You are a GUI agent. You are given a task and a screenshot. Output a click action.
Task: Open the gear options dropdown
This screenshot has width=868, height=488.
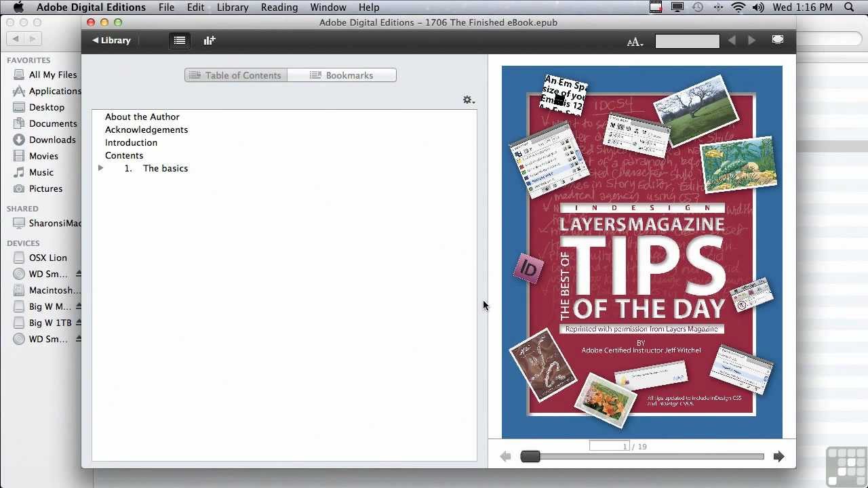pos(469,100)
